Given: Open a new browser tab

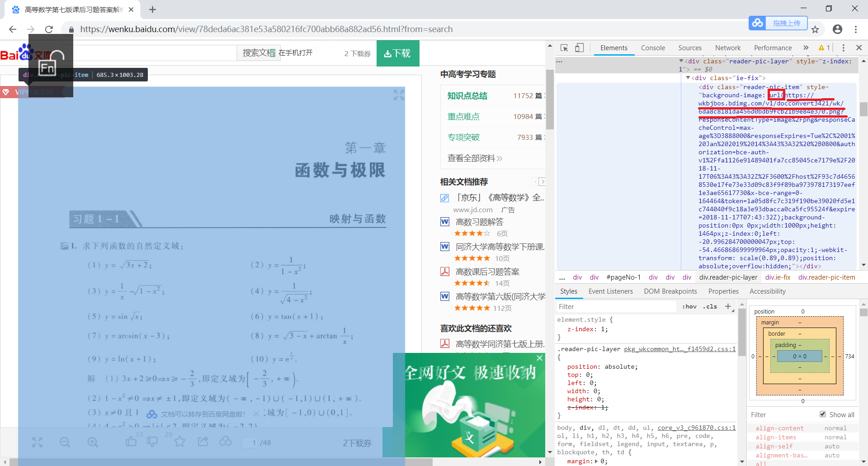Looking at the screenshot, I should click(x=152, y=10).
